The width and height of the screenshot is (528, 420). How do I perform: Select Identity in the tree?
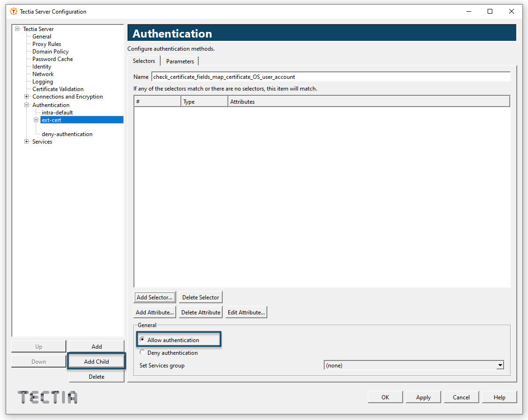coord(42,67)
